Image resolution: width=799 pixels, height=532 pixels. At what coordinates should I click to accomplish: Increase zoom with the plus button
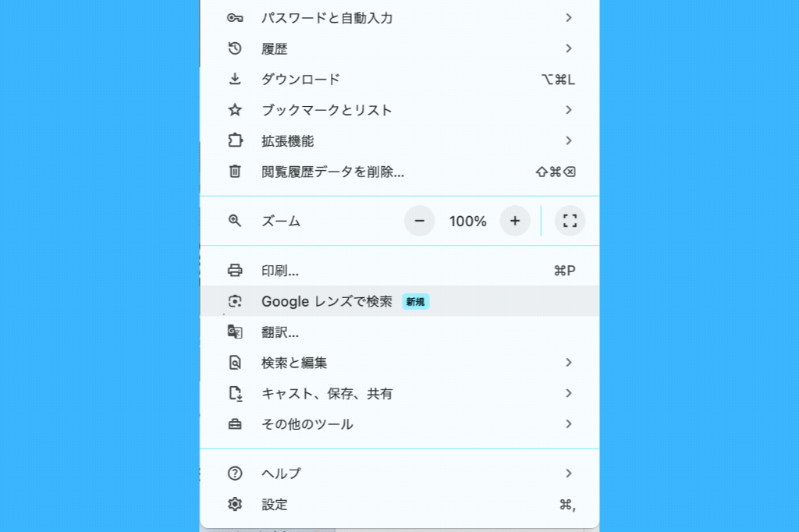tap(515, 221)
